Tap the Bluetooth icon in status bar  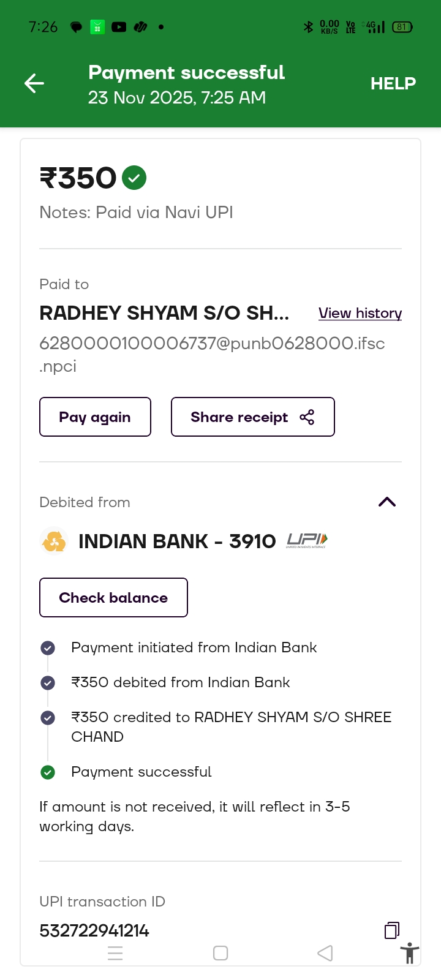point(308,27)
